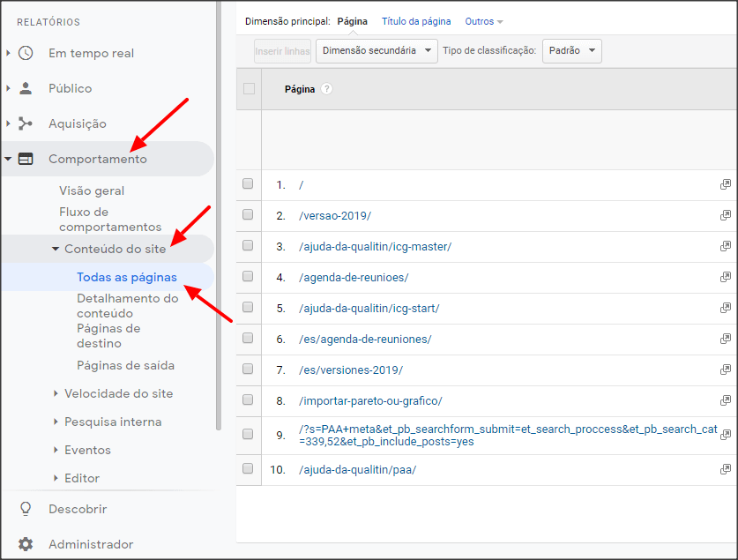The image size is (738, 560).
Task: Open /ajuda-da-qualitin/paa/ external link icon
Action: [x=726, y=469]
